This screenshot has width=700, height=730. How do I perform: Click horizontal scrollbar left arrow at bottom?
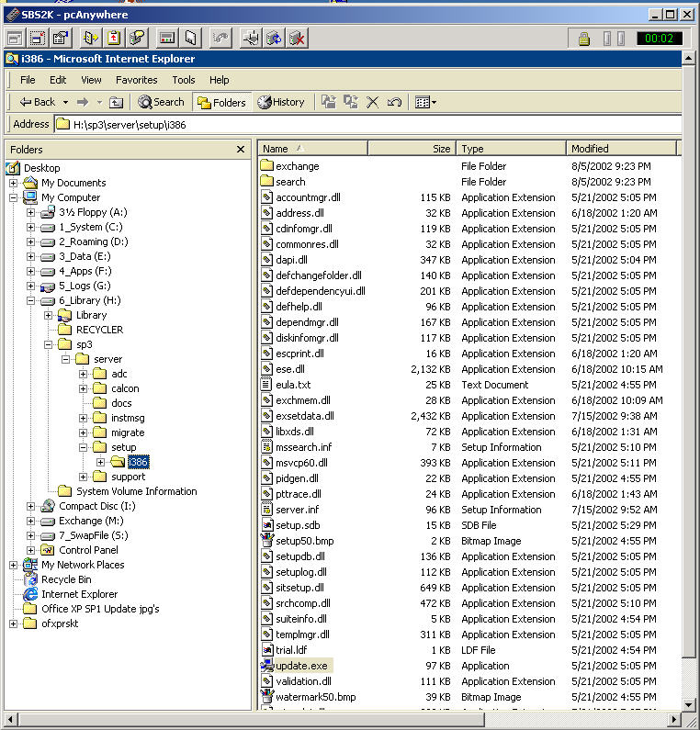coord(10,719)
